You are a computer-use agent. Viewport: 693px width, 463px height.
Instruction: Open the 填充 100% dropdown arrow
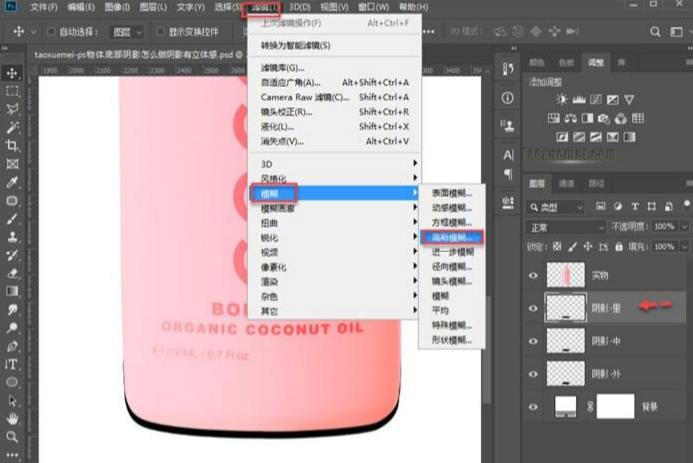684,247
